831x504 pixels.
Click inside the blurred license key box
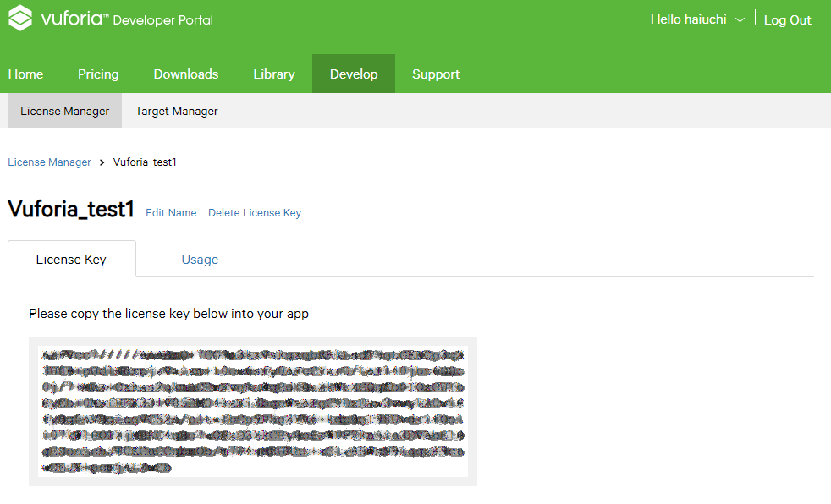(x=253, y=412)
